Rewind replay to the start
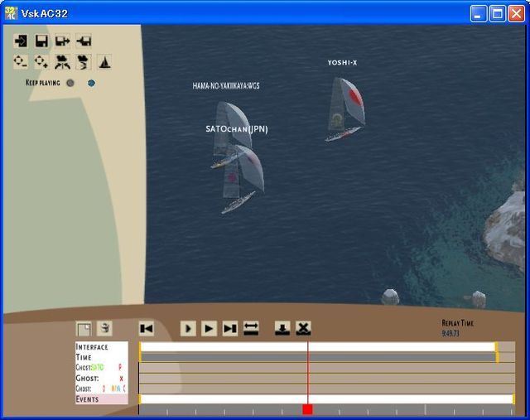 click(x=147, y=328)
